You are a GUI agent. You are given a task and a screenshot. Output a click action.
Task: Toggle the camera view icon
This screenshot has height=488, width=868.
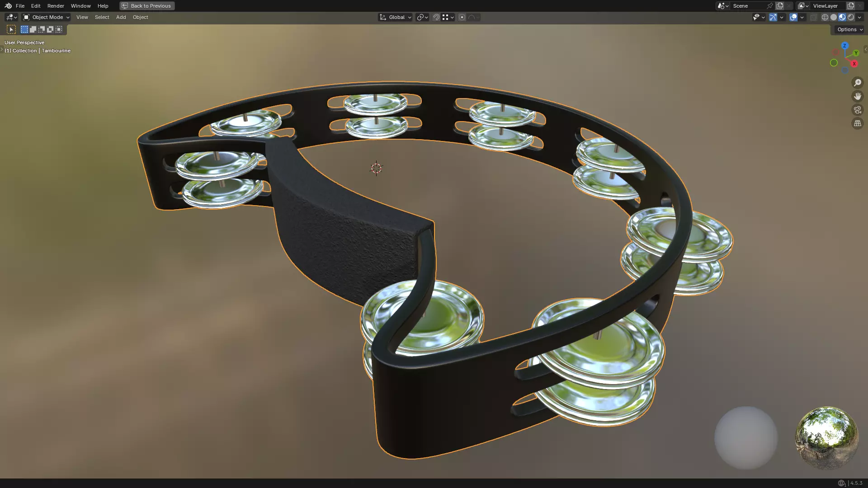[857, 110]
